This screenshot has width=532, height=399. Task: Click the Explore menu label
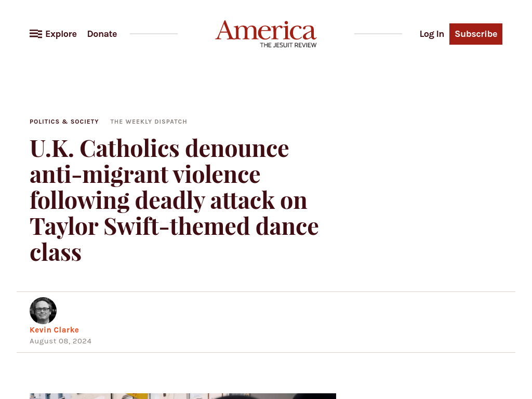click(61, 34)
